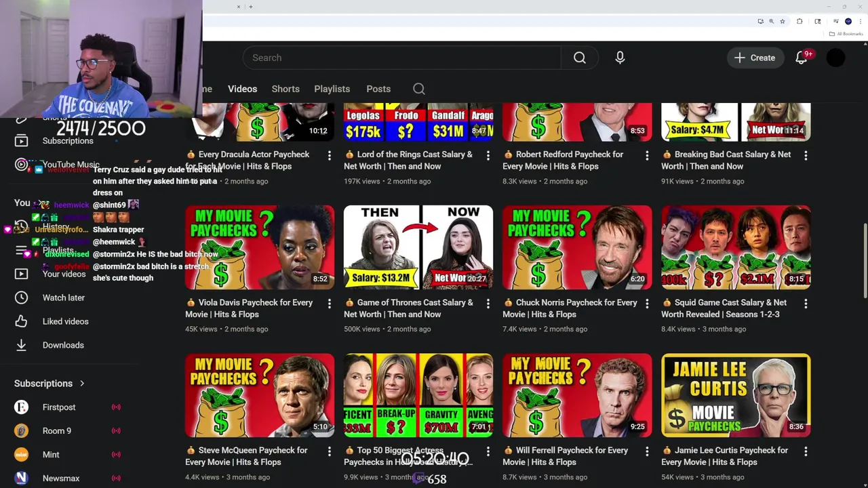868x488 pixels.
Task: Open notifications bell icon
Action: (x=802, y=58)
